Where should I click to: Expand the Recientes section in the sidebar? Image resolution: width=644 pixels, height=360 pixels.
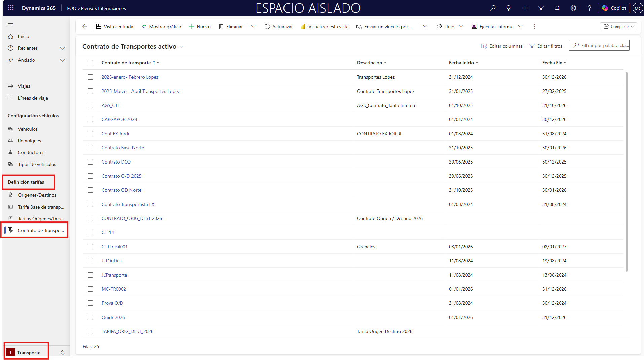pos(62,48)
